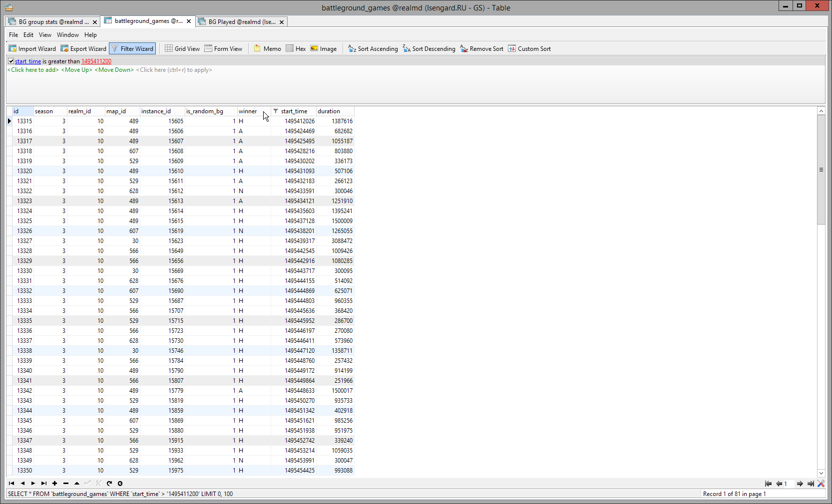Add a new record with plus icon
This screenshot has width=832, height=504.
[x=55, y=483]
